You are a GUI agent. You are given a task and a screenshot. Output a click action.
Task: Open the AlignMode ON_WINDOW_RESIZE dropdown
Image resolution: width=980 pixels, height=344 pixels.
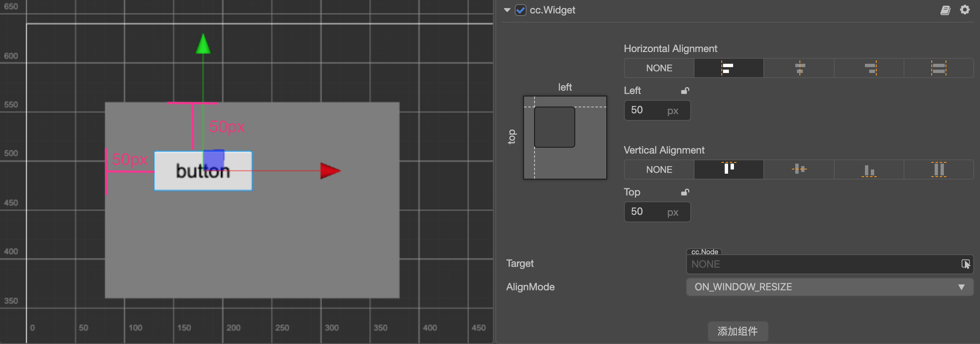(x=830, y=287)
